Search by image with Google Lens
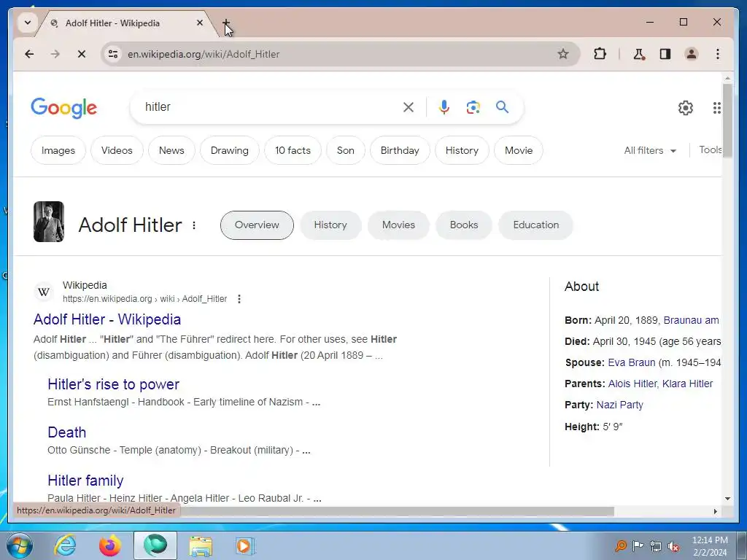 pos(473,107)
